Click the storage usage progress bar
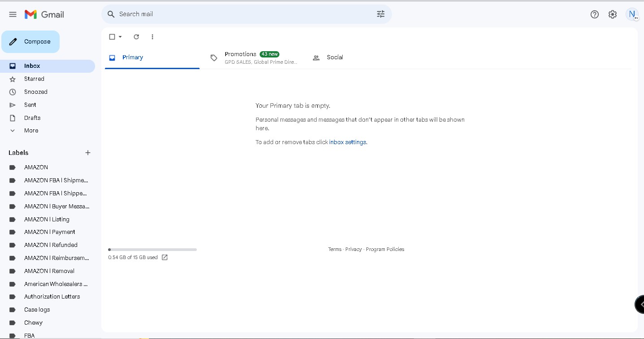644x339 pixels. [x=152, y=250]
